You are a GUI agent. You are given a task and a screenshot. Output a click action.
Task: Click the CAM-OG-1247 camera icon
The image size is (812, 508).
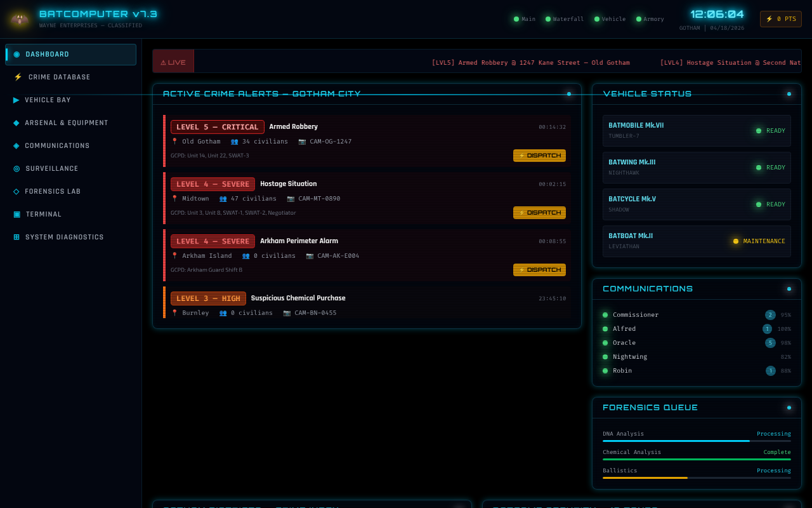tap(302, 142)
